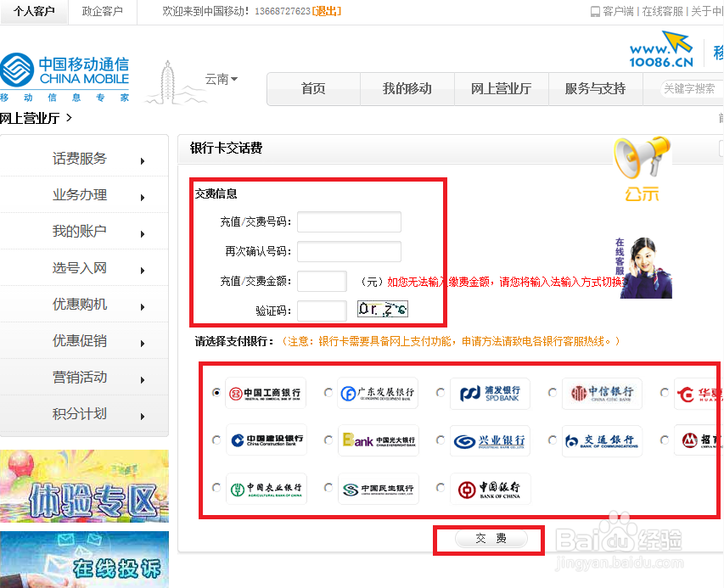Switch to the 我的移动 tab
Image resolution: width=724 pixels, height=588 pixels.
(407, 88)
